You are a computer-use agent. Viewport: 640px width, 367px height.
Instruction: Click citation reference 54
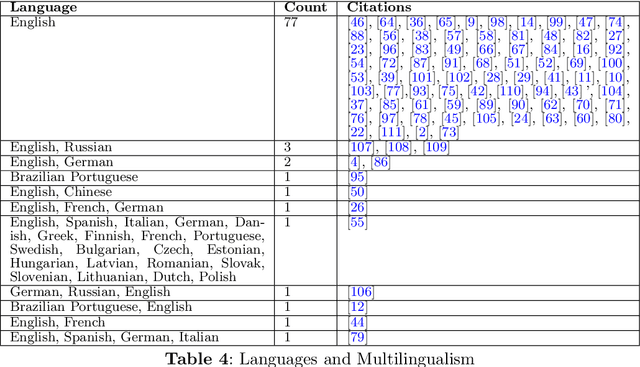(357, 63)
